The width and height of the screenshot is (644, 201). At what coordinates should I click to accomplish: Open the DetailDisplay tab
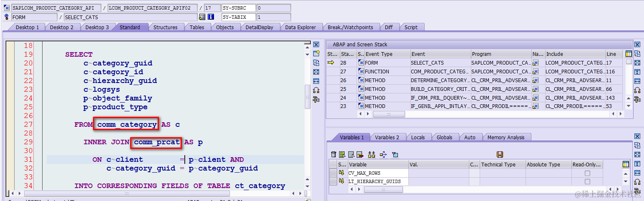(x=259, y=27)
